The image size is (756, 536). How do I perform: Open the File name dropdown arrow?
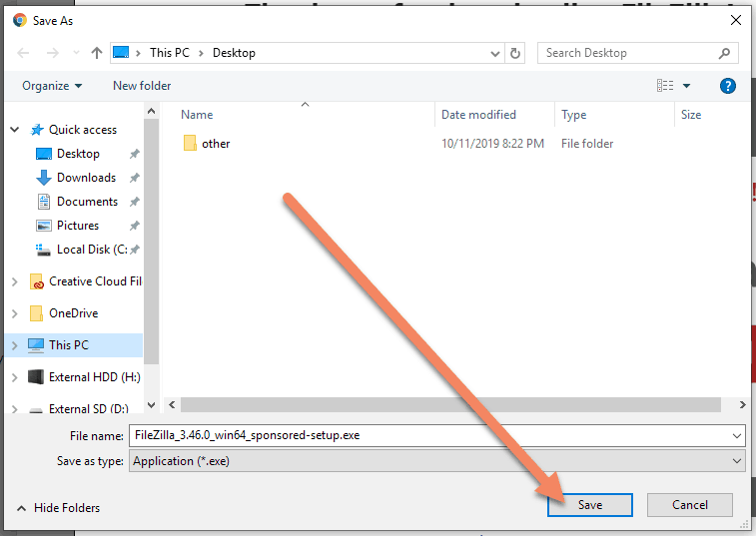point(737,436)
